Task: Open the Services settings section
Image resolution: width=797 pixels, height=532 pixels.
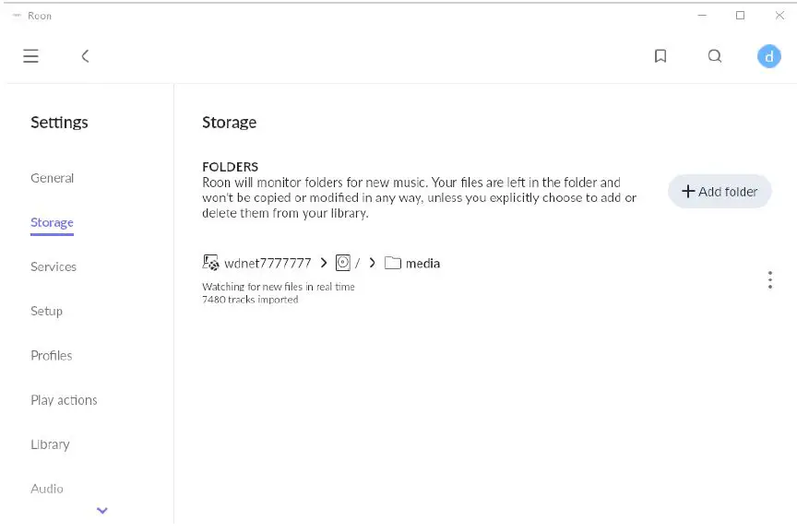Action: click(x=54, y=266)
